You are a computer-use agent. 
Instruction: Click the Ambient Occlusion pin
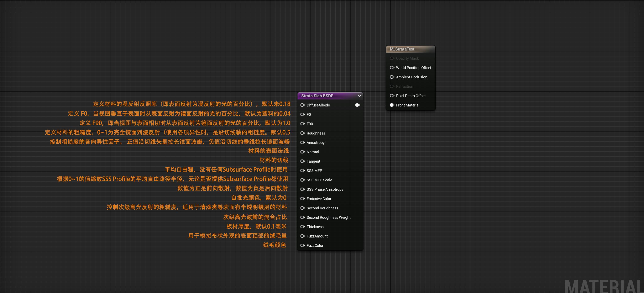pos(392,77)
